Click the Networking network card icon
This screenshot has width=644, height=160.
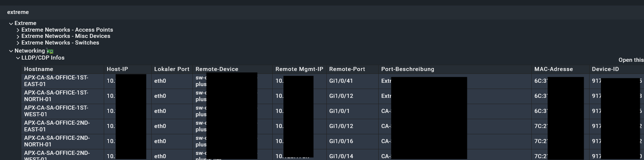(x=50, y=51)
